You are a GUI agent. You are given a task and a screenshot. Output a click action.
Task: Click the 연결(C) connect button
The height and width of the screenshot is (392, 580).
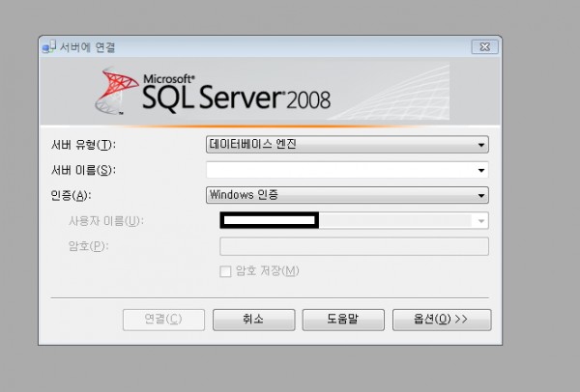click(163, 320)
